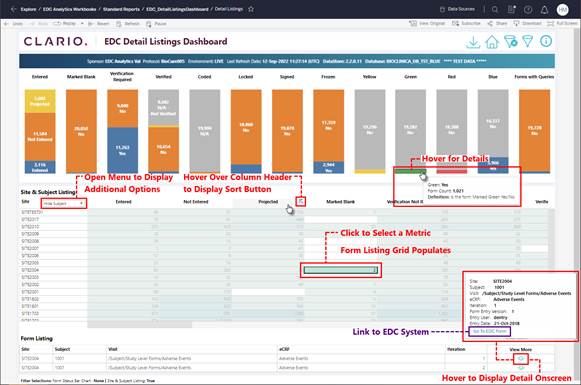Open the Hide Subject dropdown
581x385 pixels.
point(63,203)
